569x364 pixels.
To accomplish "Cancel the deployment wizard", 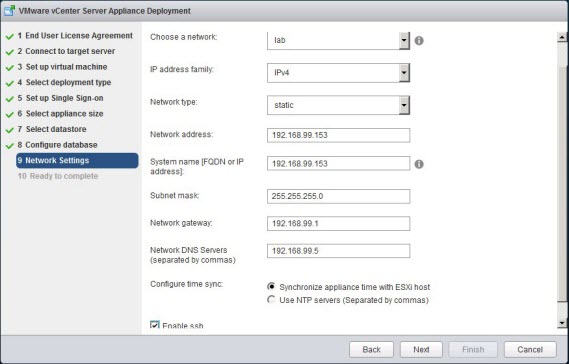I will pyautogui.click(x=530, y=349).
